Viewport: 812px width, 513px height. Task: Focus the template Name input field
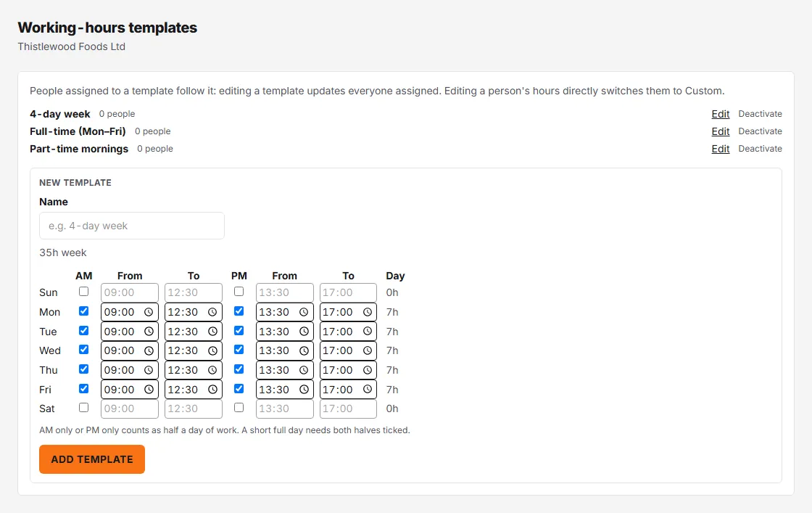click(132, 226)
